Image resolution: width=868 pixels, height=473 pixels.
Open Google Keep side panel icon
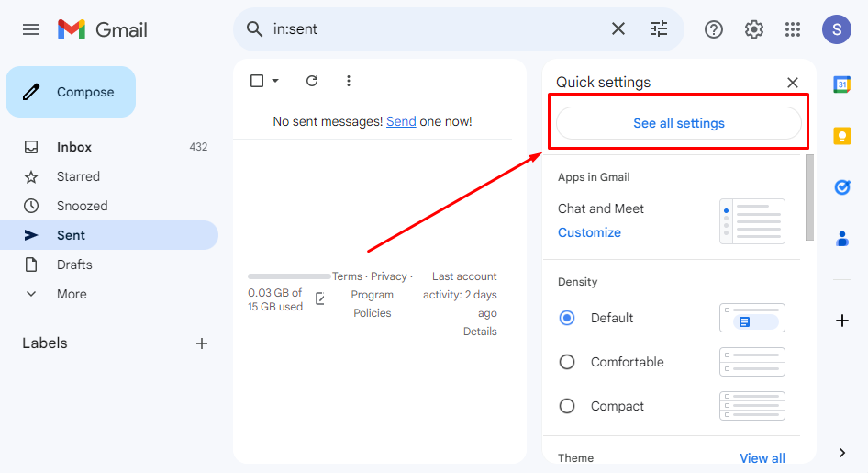tap(842, 136)
